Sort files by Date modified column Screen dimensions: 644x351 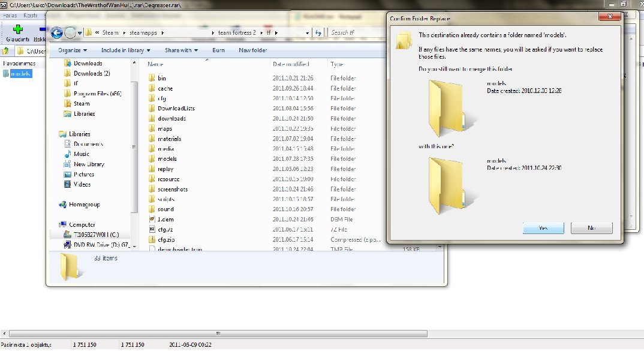pos(290,64)
